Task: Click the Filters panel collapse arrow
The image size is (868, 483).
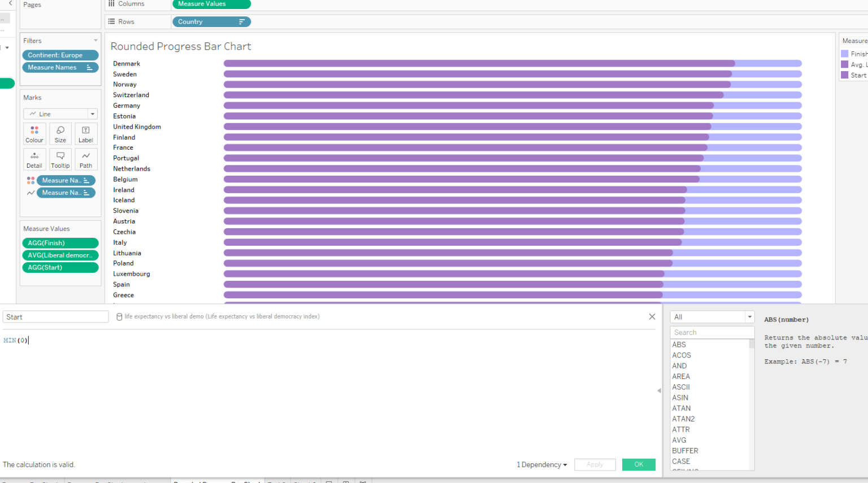Action: point(96,40)
